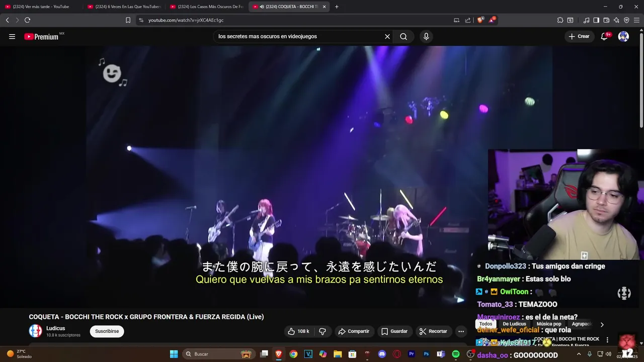Open the Recortar clip button

[x=433, y=331]
